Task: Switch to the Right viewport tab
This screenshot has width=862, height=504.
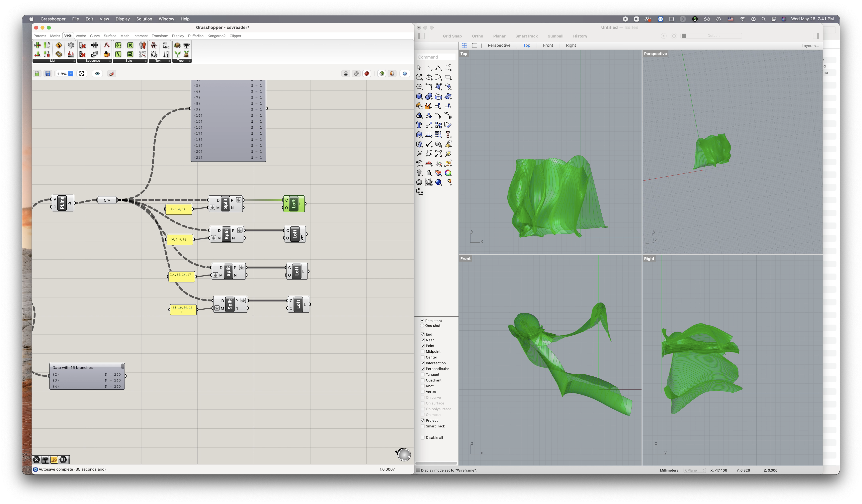Action: click(x=570, y=45)
